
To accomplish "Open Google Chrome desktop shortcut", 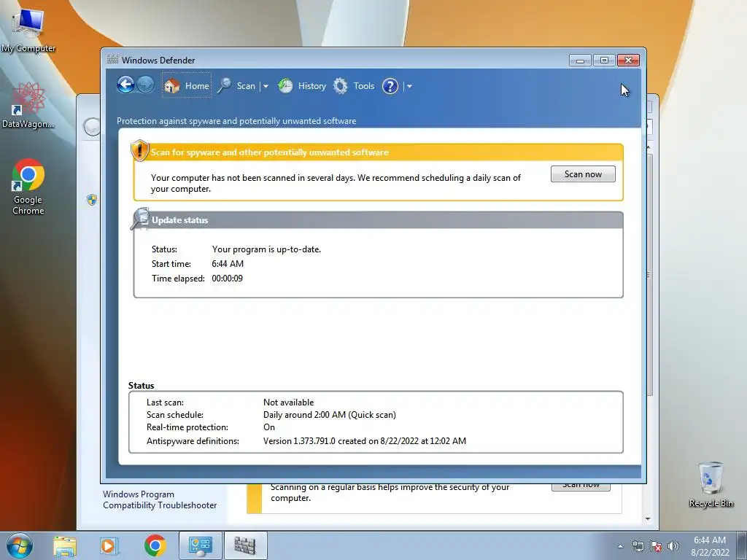I will [x=28, y=187].
